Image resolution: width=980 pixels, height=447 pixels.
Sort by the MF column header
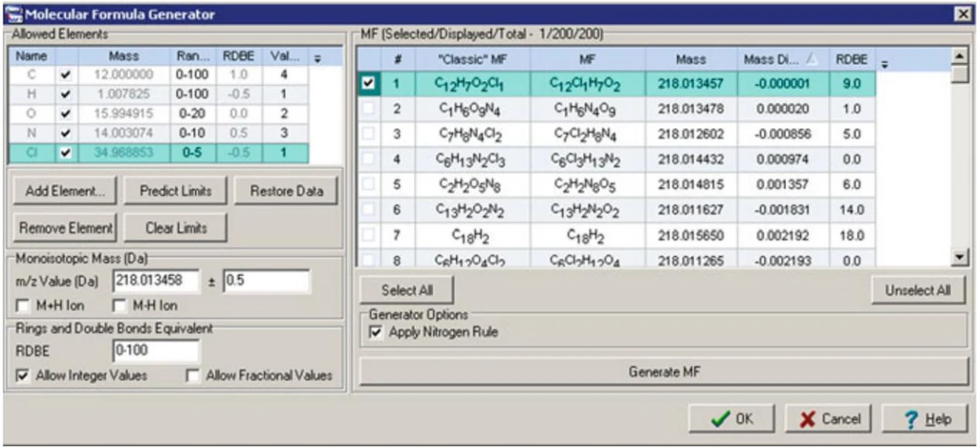588,60
